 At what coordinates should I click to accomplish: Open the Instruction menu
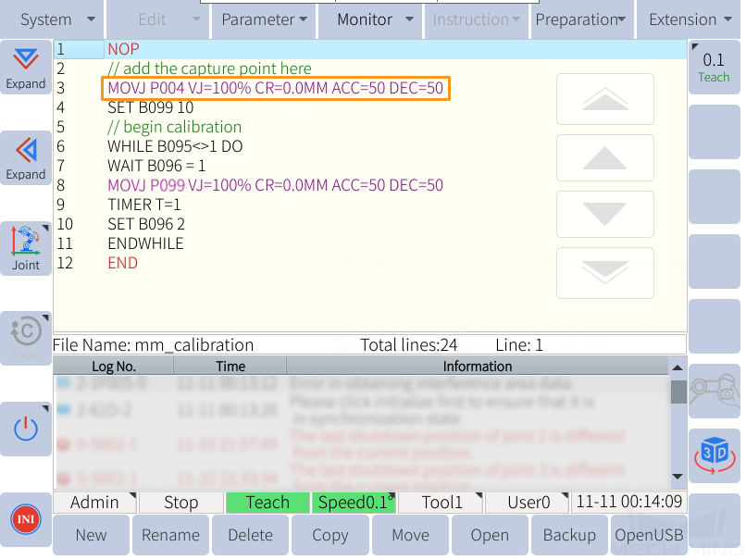coord(477,19)
